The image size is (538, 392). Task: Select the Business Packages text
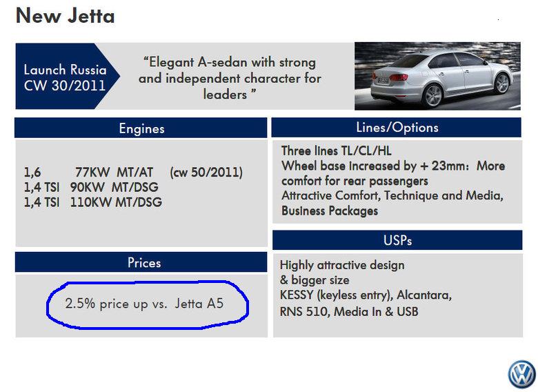[330, 210]
